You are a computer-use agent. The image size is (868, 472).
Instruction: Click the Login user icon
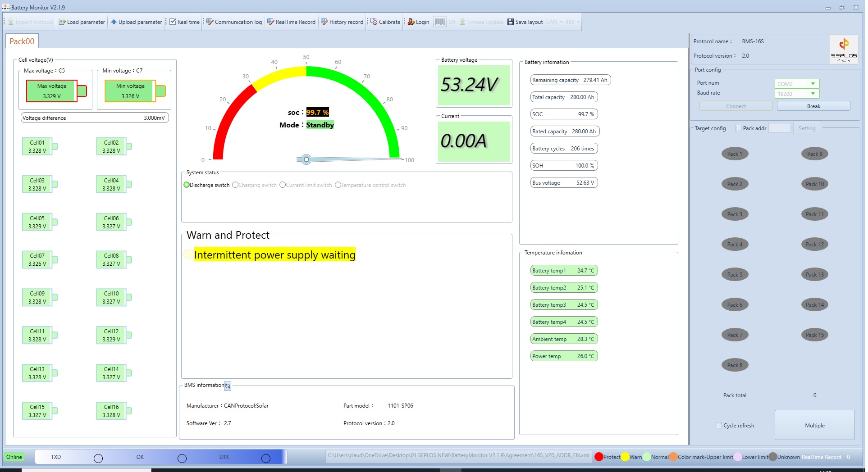(x=411, y=22)
